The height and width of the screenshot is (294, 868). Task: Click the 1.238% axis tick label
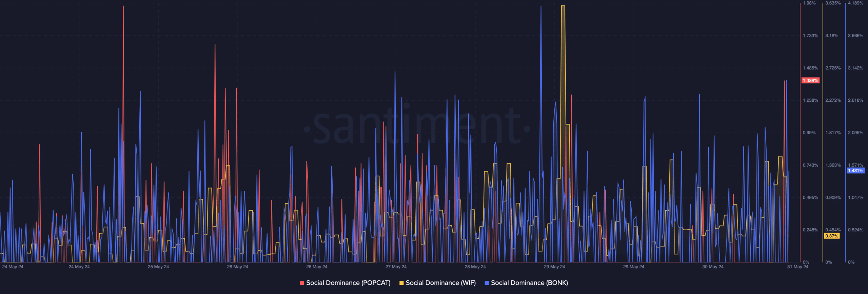point(810,100)
